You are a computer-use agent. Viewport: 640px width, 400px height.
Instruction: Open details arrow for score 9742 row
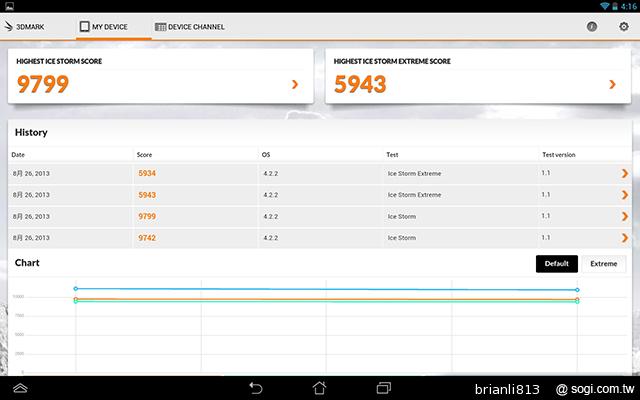point(624,238)
